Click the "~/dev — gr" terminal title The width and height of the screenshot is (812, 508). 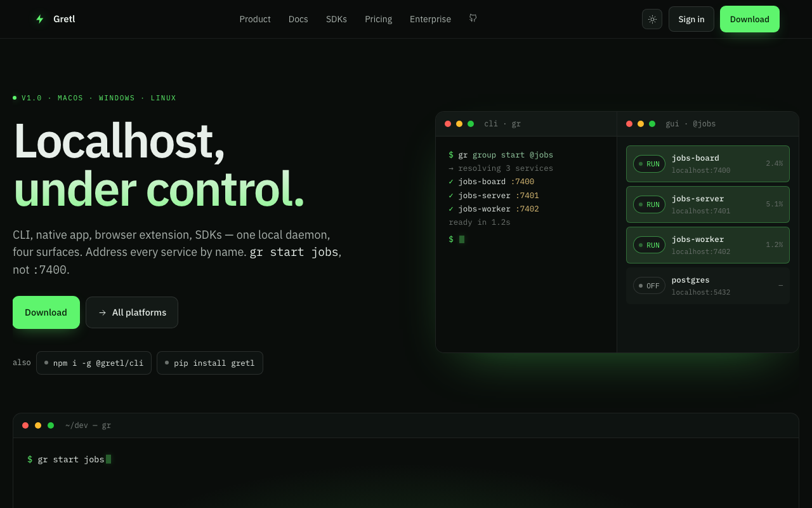[x=88, y=425]
